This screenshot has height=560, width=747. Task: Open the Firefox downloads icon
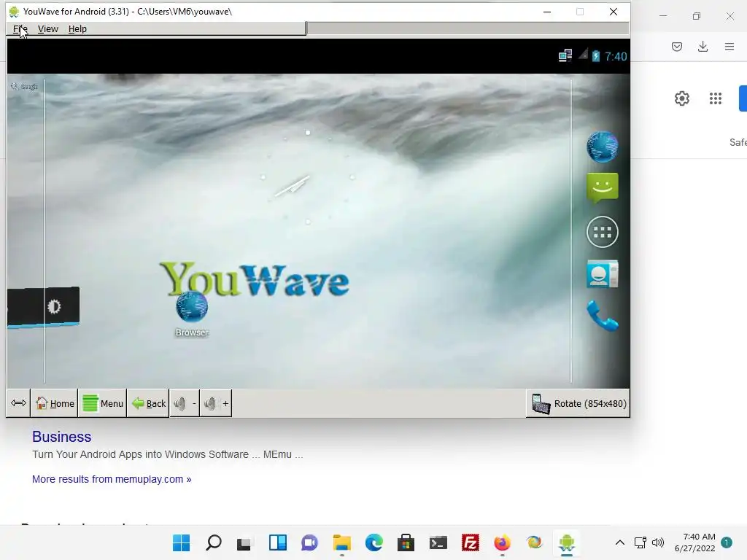[703, 46]
